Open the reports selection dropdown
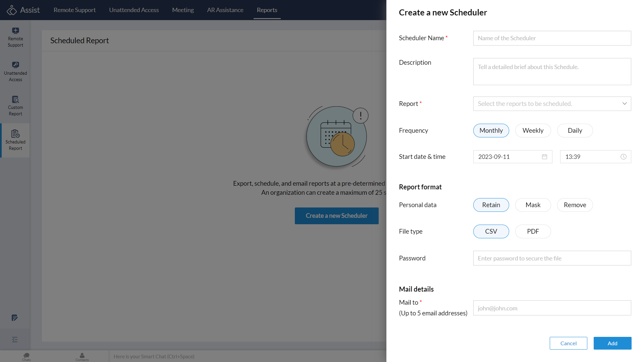 click(x=552, y=104)
